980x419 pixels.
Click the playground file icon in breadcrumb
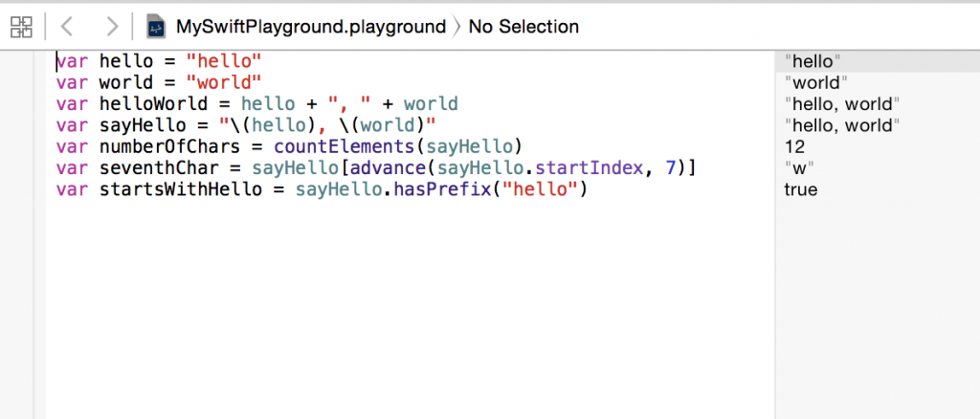[156, 27]
